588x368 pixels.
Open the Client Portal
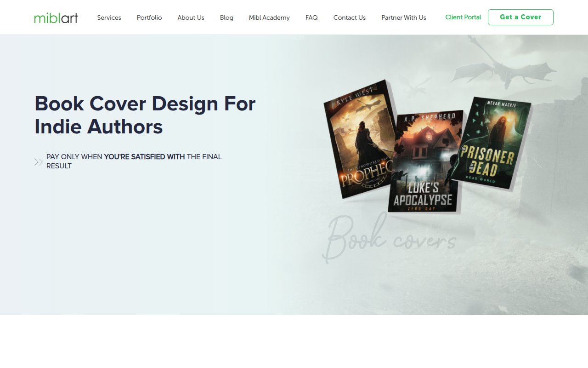(463, 17)
